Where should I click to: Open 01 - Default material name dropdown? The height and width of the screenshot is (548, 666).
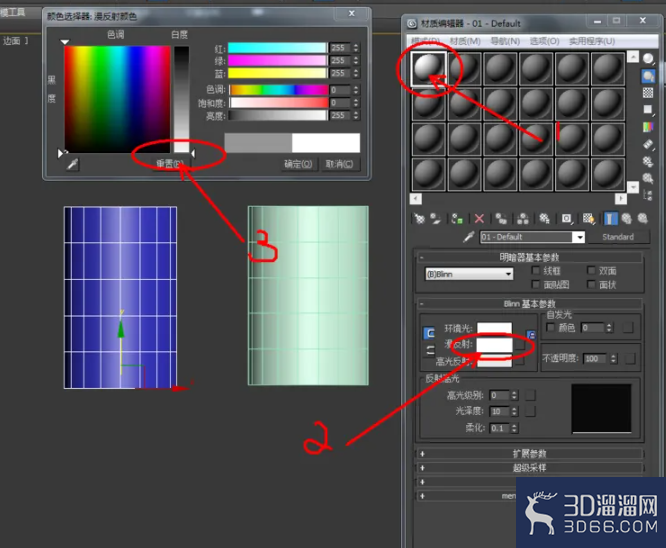coord(579,237)
